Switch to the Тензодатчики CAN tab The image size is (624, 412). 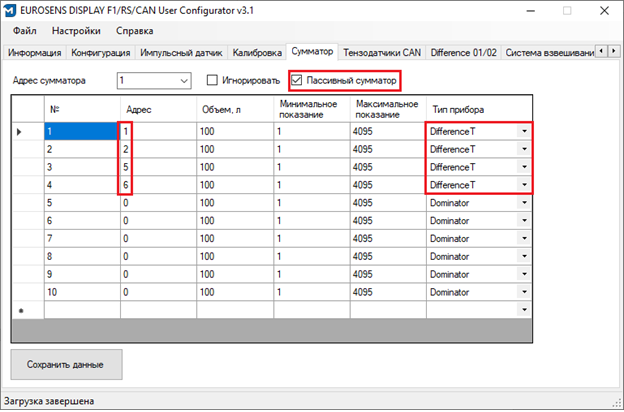[382, 53]
